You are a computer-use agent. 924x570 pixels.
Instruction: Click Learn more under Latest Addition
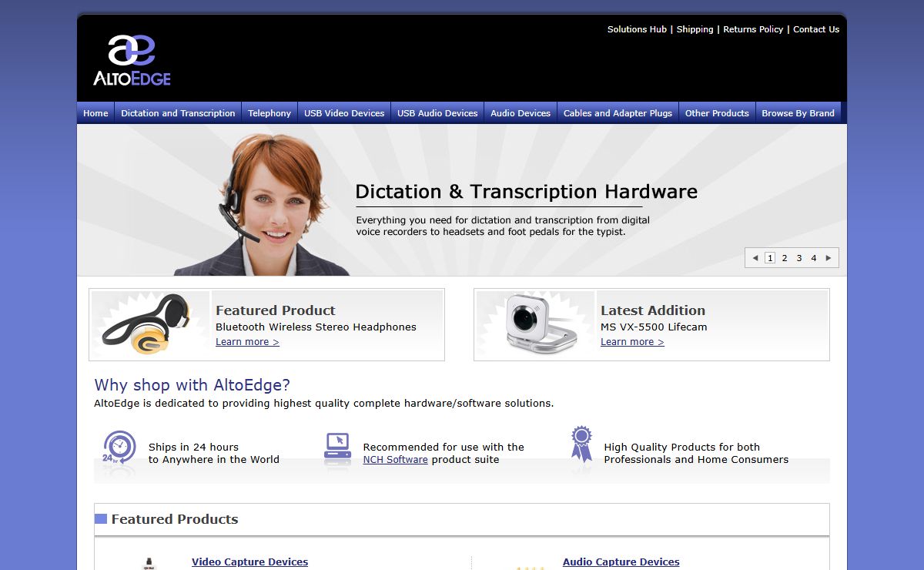click(632, 342)
